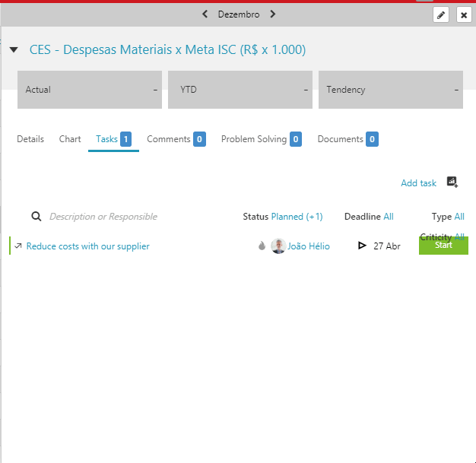
Task: Open the Type All filter
Action: click(x=448, y=217)
